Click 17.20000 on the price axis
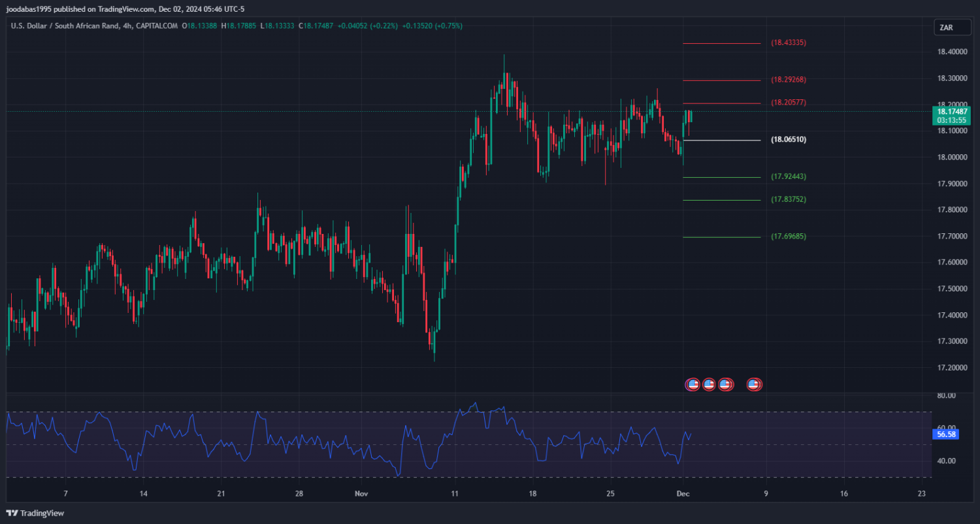Screen dimensions: 980x524 point(951,368)
